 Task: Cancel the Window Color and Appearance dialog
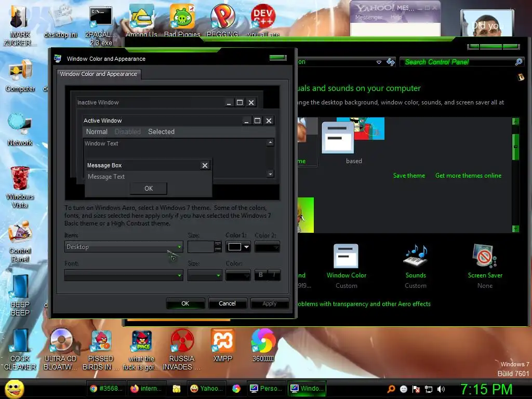(x=227, y=303)
